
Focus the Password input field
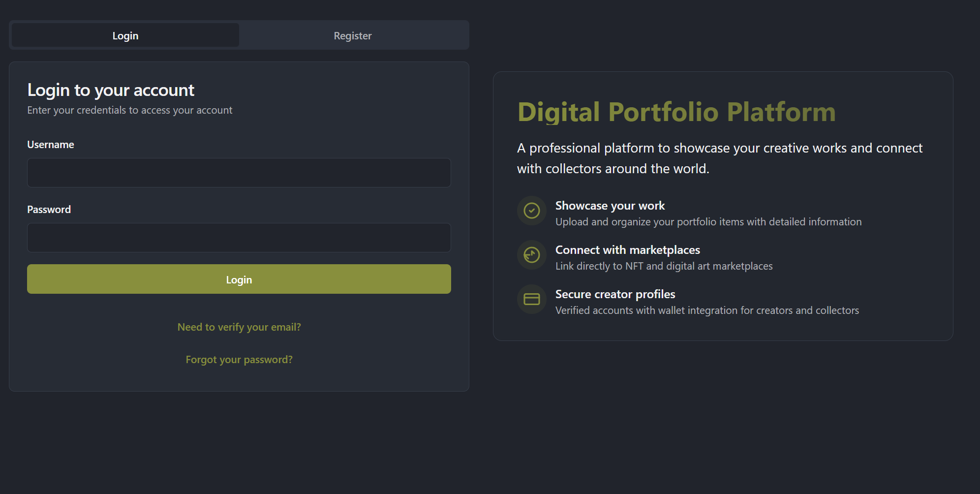point(239,238)
